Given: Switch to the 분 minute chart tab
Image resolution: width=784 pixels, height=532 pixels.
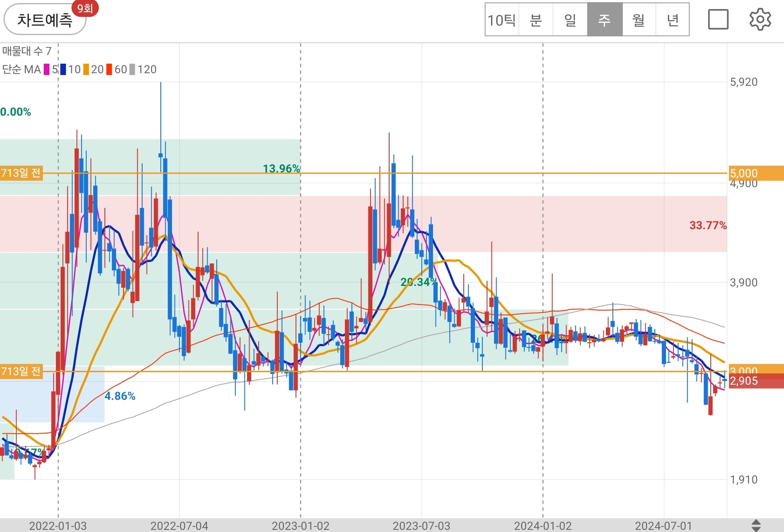Looking at the screenshot, I should pyautogui.click(x=536, y=20).
